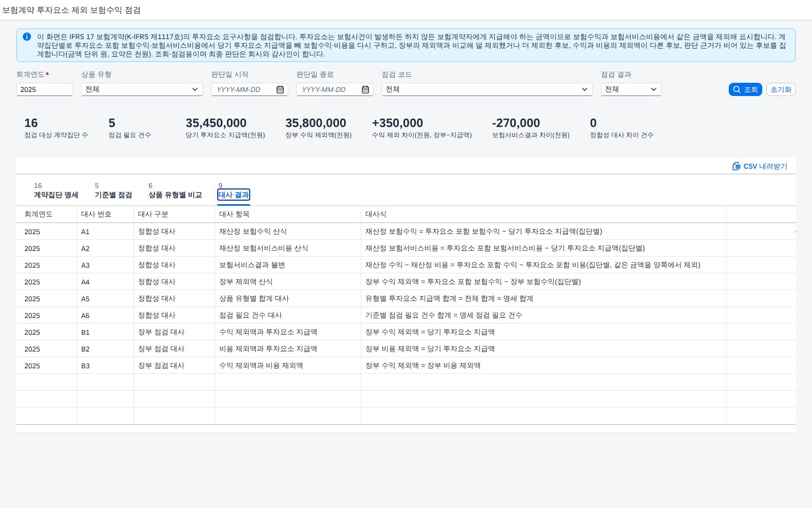Select the B1 대사 번호 cell
Image resolution: width=812 pixels, height=508 pixels.
point(105,332)
